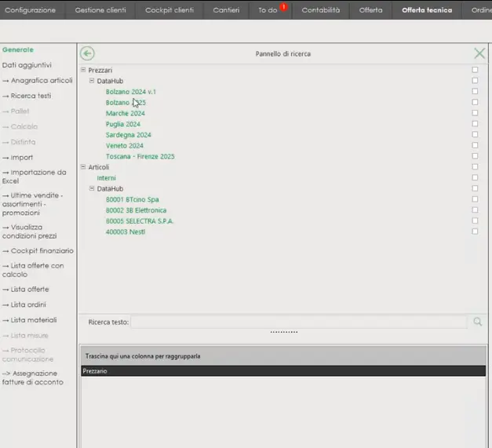
Task: Collapse DataHub under Prezzari
Action: (92, 81)
